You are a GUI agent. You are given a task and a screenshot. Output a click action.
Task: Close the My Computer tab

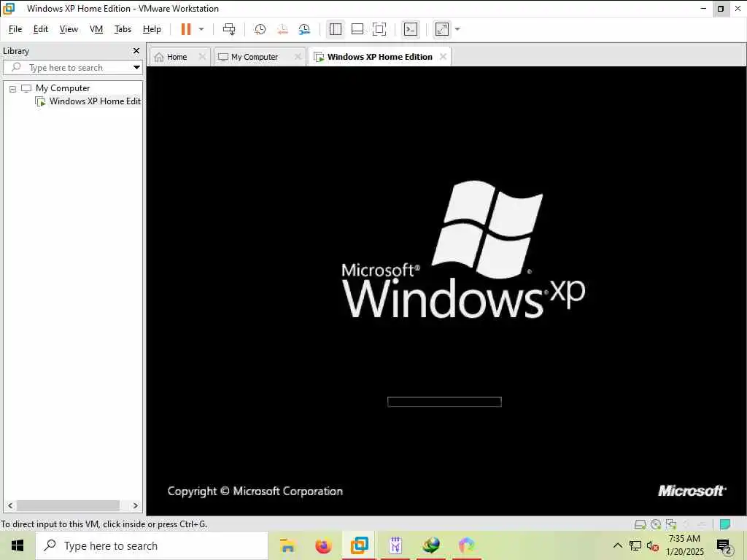(298, 57)
